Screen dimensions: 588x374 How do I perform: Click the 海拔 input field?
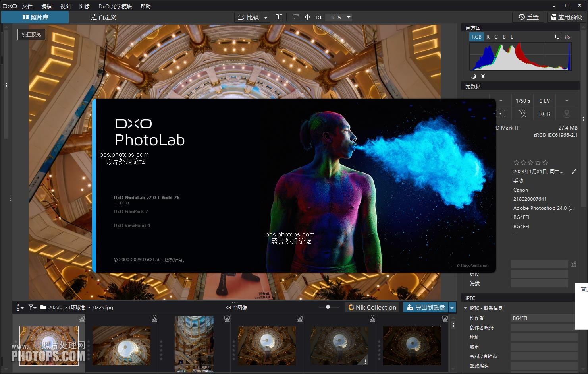coord(539,283)
